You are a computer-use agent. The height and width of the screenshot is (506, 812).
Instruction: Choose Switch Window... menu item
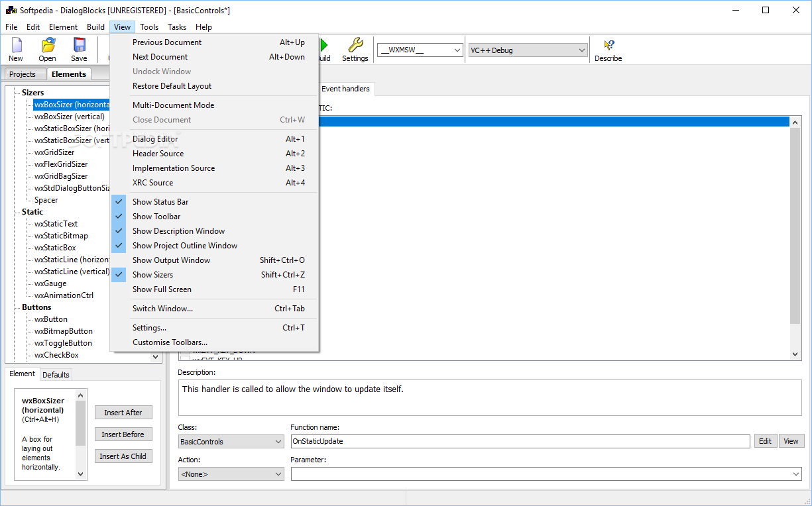click(x=215, y=309)
